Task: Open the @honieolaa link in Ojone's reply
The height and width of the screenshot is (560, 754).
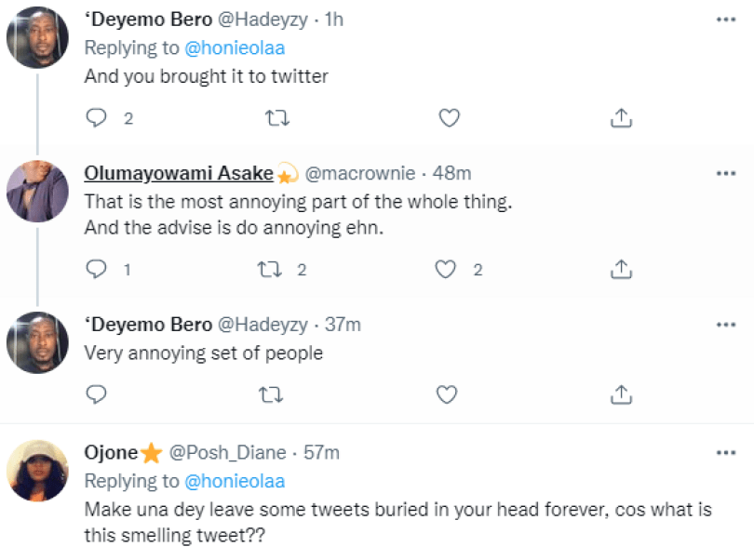Action: (x=235, y=481)
